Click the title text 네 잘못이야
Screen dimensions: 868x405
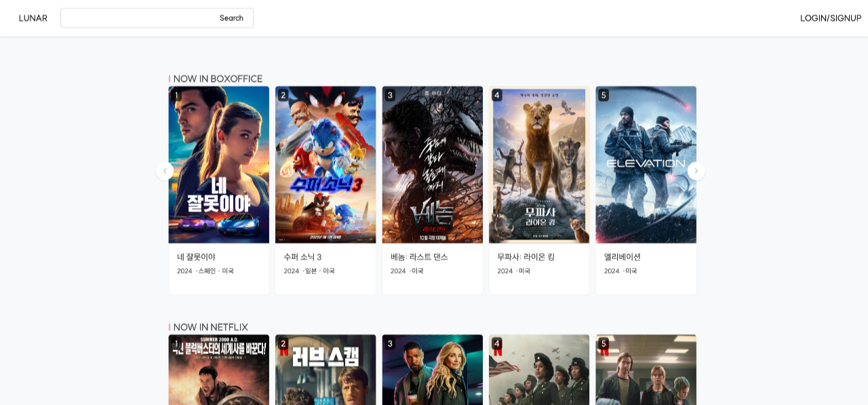coord(196,257)
